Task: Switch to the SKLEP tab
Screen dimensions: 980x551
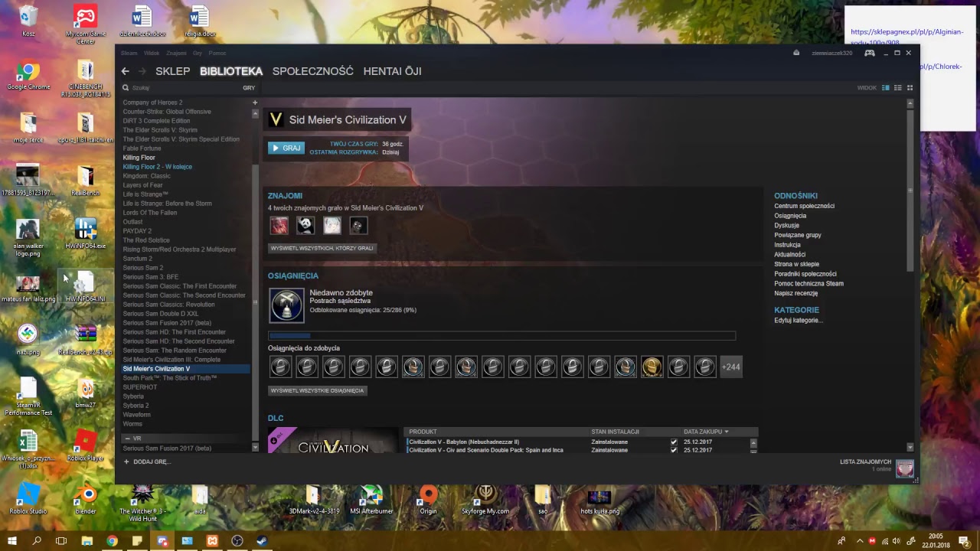Action: coord(172,71)
